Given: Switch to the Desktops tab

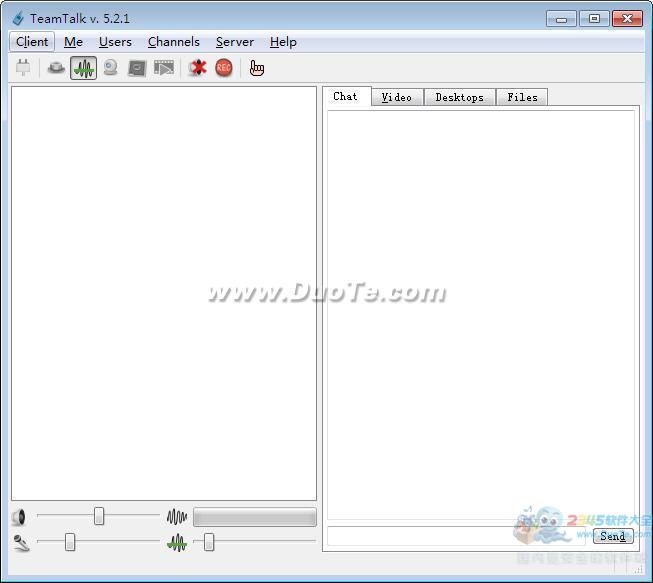Looking at the screenshot, I should coord(460,97).
